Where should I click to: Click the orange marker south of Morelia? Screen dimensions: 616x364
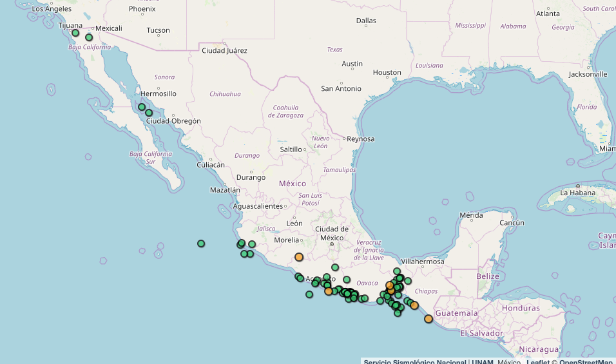(x=299, y=257)
